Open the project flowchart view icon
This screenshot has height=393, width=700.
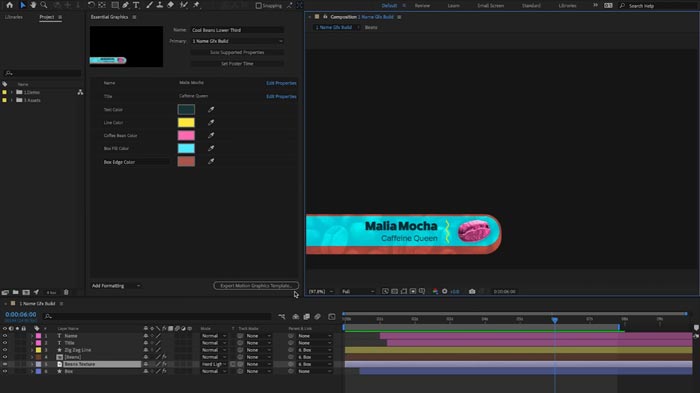pyautogui.click(x=80, y=92)
